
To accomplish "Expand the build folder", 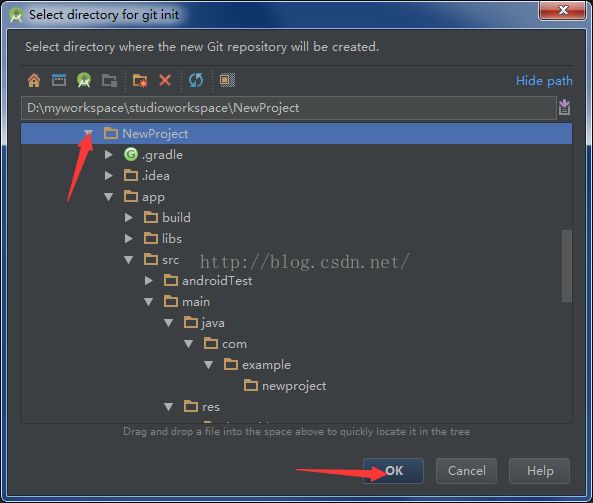I will click(129, 217).
